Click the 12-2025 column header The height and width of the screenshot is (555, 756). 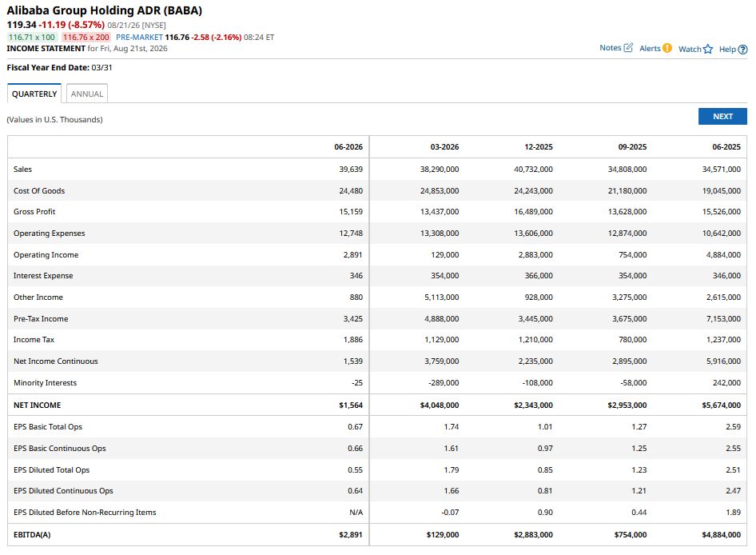[x=538, y=146]
